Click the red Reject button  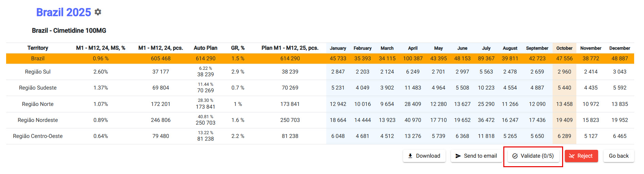[x=581, y=156]
